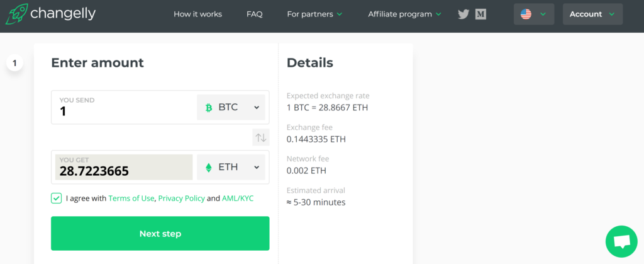644x264 pixels.
Task: Open the language selector dropdown arrow
Action: pos(543,14)
